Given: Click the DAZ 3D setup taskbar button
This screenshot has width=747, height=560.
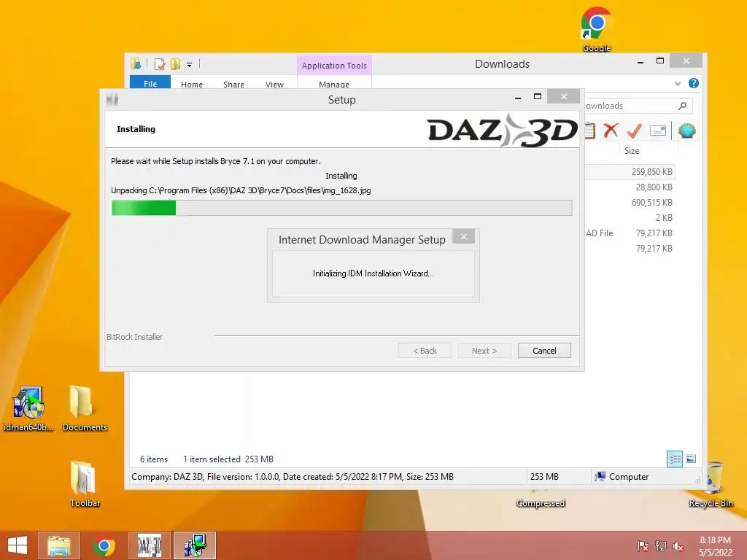Looking at the screenshot, I should point(150,545).
